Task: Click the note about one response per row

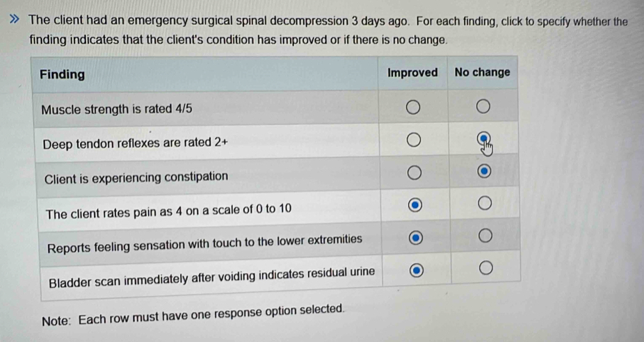Action: coord(193,320)
